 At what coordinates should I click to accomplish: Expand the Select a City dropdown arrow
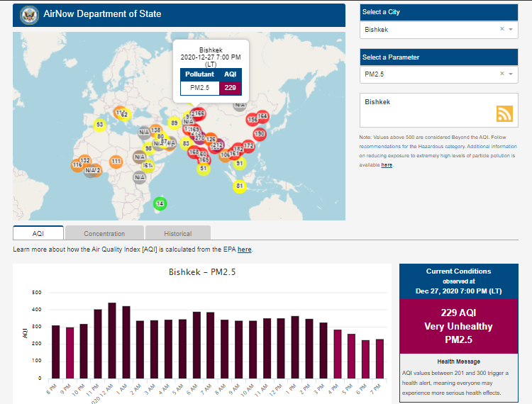click(x=510, y=30)
